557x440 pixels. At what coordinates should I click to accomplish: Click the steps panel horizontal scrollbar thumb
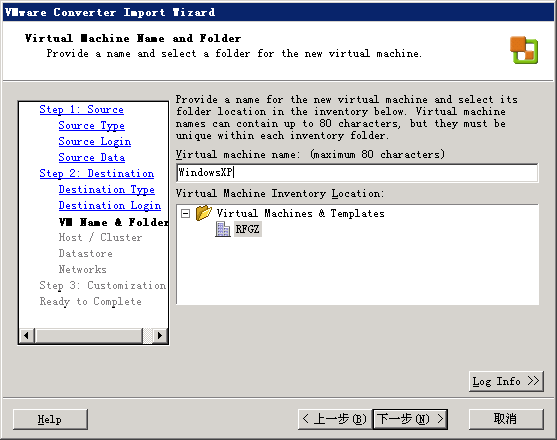tap(89, 335)
